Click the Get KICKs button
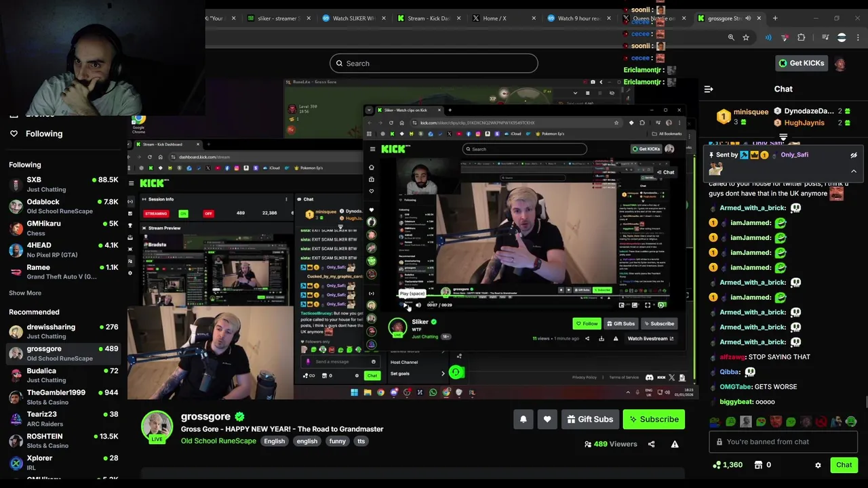Image resolution: width=868 pixels, height=488 pixels. 801,64
